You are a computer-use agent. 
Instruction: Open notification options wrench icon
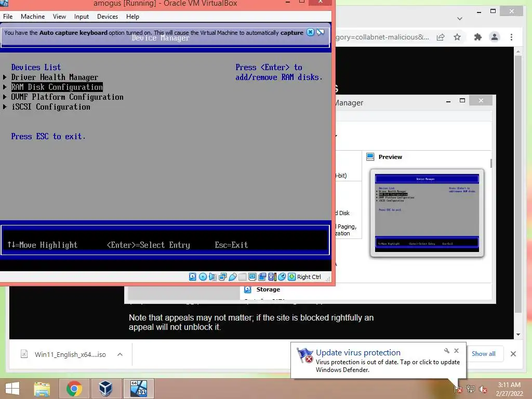[446, 351]
